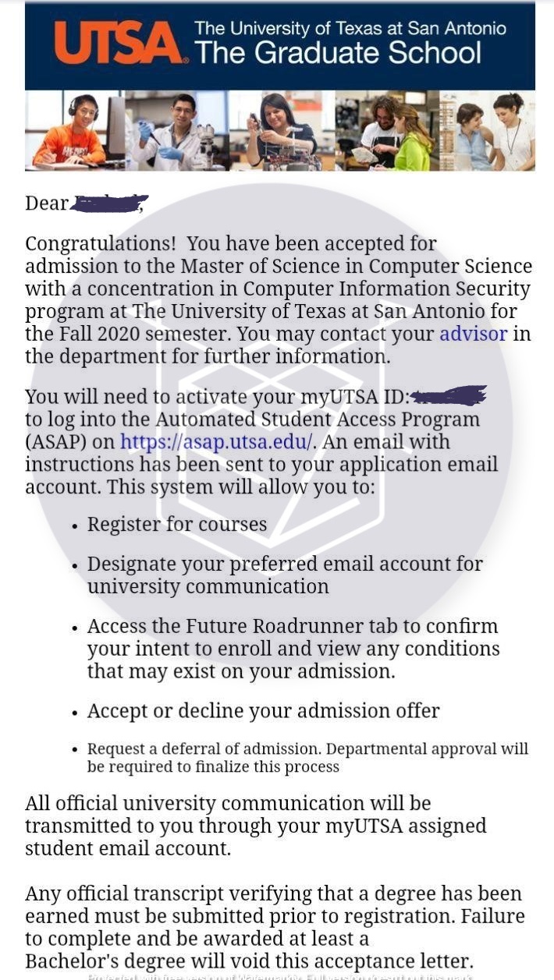Image resolution: width=554 pixels, height=980 pixels.
Task: Click the "Congratulations!" opening paragraph
Action: [x=278, y=300]
